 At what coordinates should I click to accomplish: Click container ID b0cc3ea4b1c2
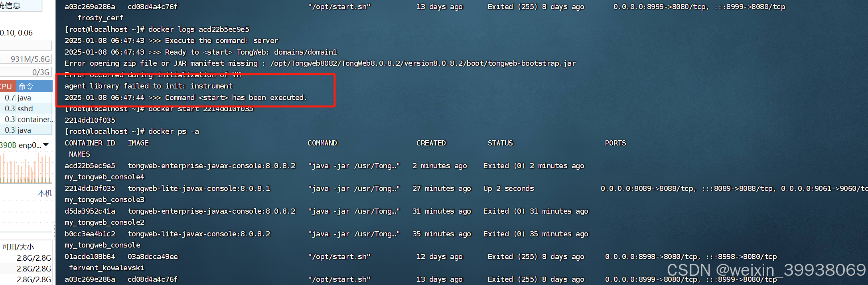(90, 234)
